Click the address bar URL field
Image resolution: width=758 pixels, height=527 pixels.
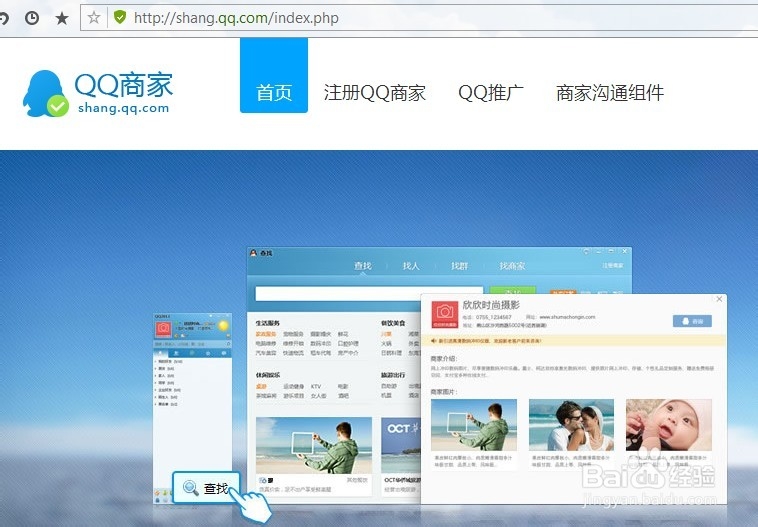click(418, 18)
